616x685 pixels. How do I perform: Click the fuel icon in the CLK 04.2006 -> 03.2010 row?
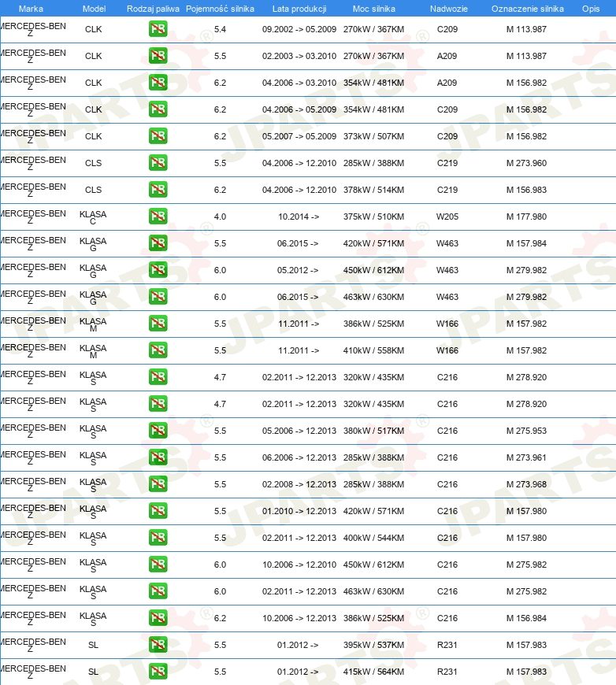point(158,83)
